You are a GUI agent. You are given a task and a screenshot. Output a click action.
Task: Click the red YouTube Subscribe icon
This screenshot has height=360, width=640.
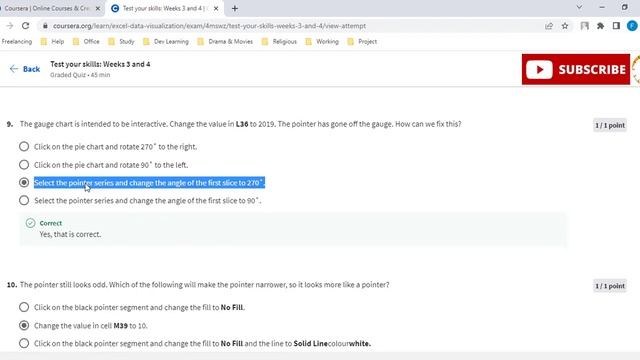point(576,69)
